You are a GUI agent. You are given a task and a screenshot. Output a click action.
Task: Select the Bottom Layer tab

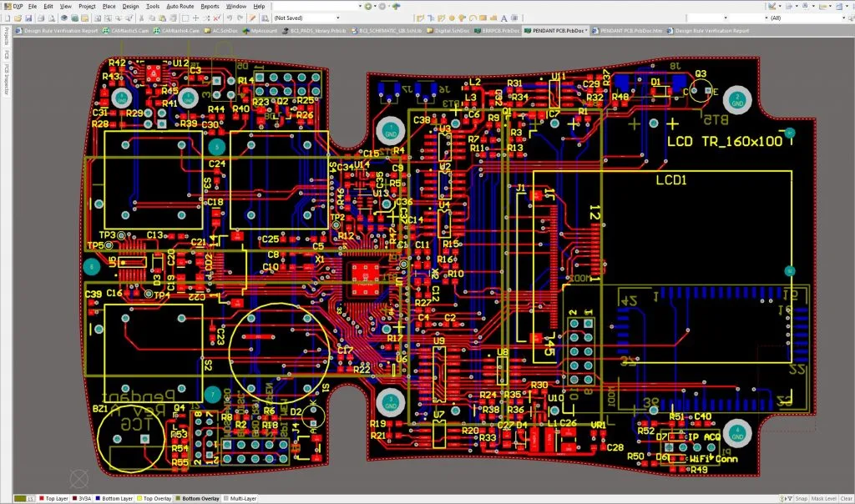(x=114, y=498)
